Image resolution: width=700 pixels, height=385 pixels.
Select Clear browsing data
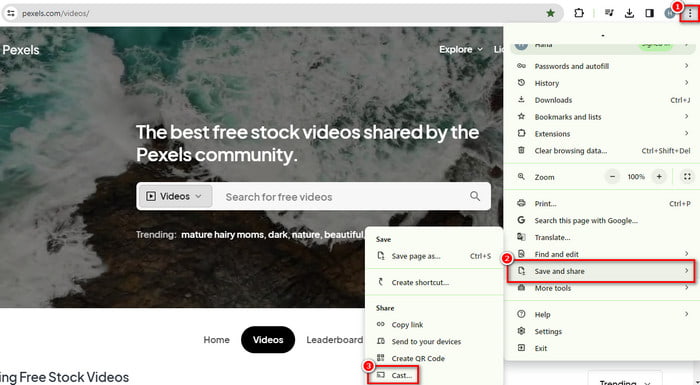(x=602, y=151)
